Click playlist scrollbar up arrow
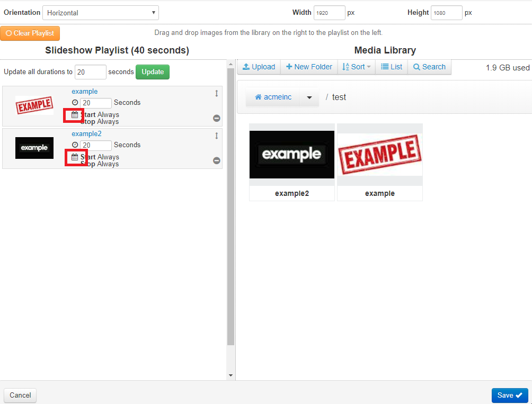 tap(230, 64)
